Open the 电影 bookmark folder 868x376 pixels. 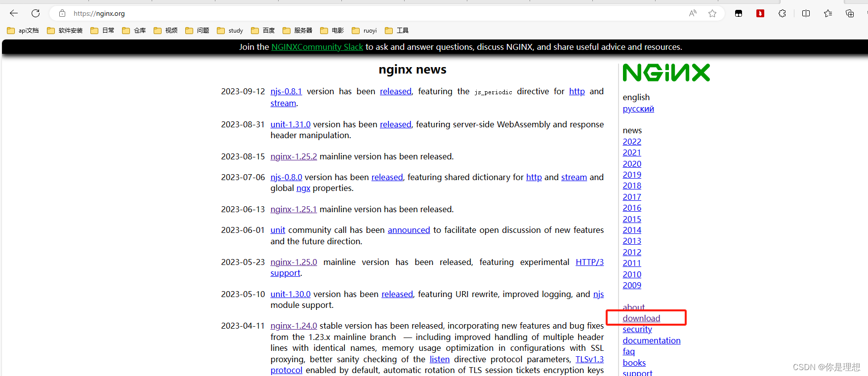pyautogui.click(x=332, y=31)
